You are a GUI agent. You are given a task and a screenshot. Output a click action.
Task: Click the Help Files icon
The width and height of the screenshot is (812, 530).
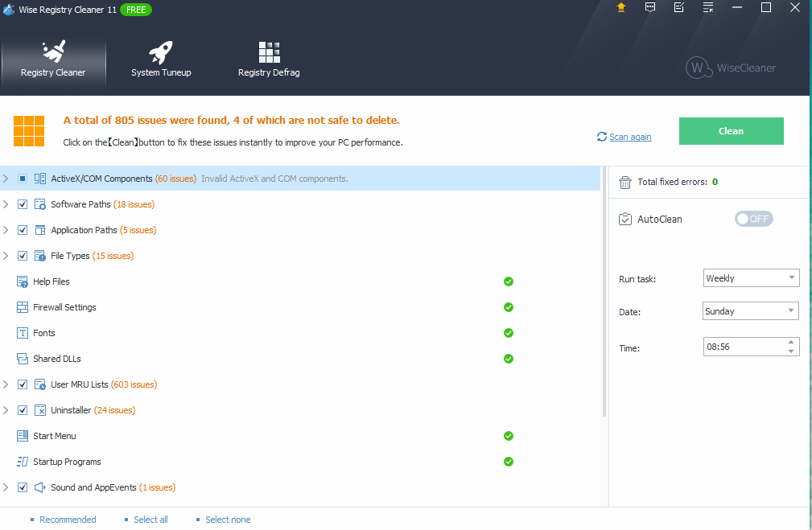pos(23,281)
